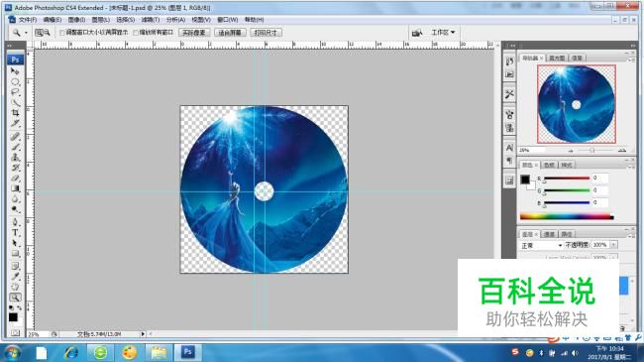The image size is (644, 362).
Task: Click the Navigator zoom slider
Action: (591, 151)
